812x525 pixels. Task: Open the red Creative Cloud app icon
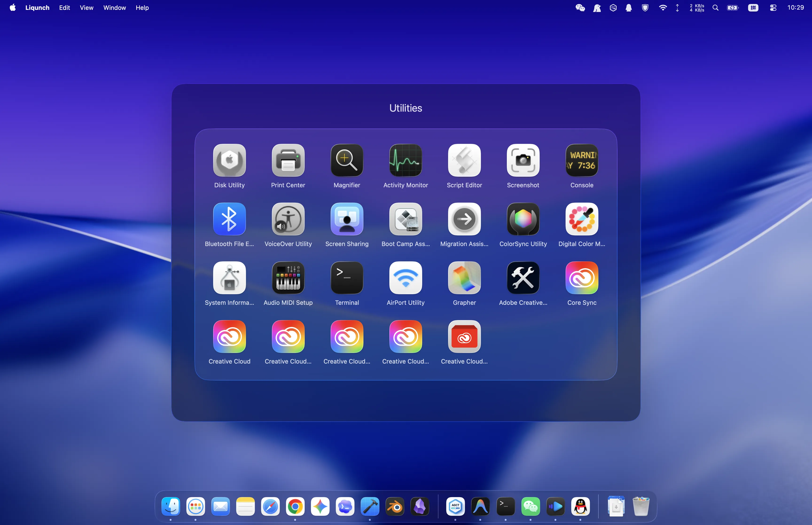click(x=465, y=337)
